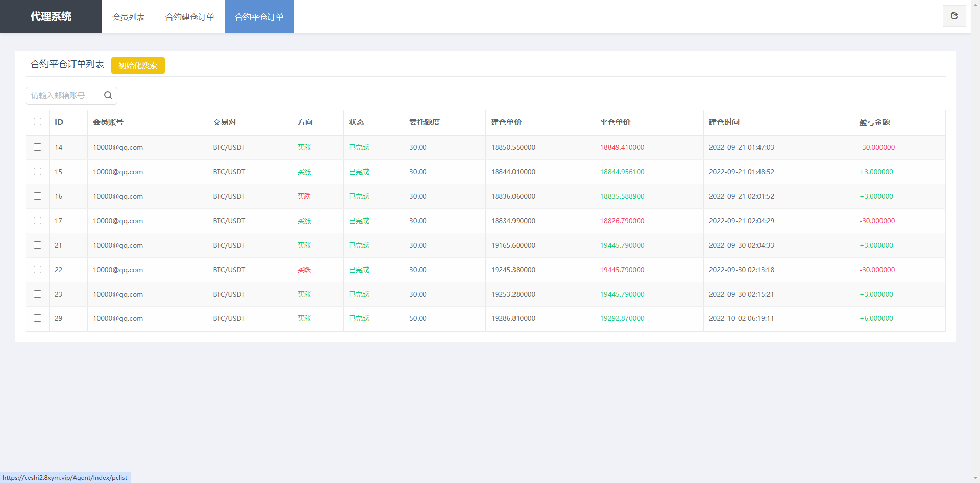Click member account in order 22 row
Viewport: 980px width, 483px height.
[x=118, y=270]
